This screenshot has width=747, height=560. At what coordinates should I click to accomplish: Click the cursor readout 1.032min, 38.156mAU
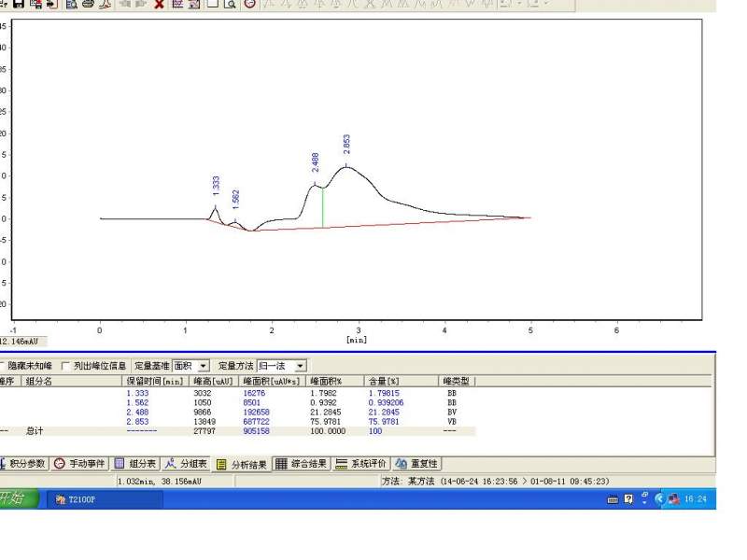[x=159, y=481]
